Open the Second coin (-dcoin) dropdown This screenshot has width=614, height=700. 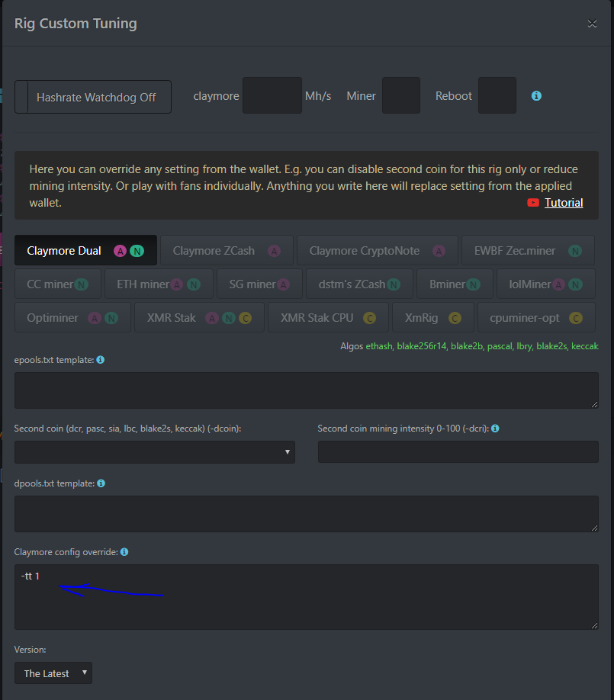click(155, 451)
